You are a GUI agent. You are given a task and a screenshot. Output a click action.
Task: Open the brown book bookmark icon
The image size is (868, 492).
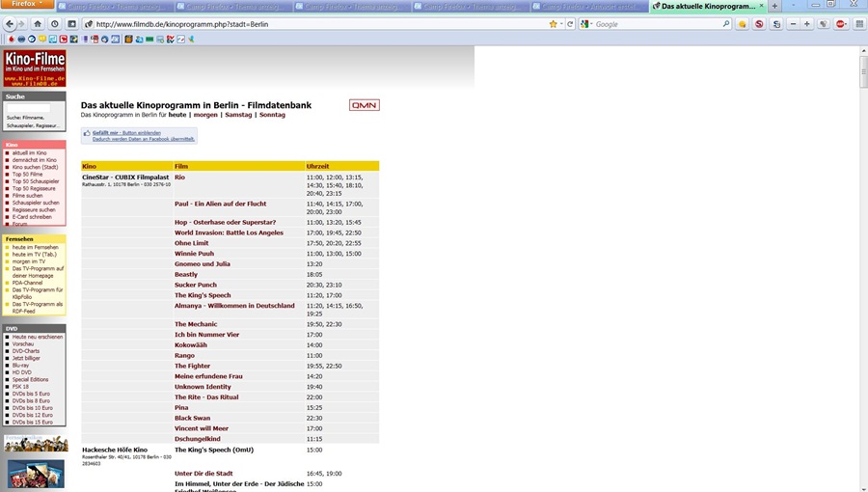point(128,40)
